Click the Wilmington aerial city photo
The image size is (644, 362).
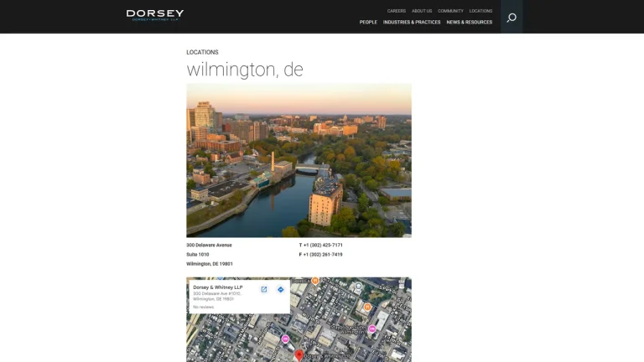coord(299,161)
